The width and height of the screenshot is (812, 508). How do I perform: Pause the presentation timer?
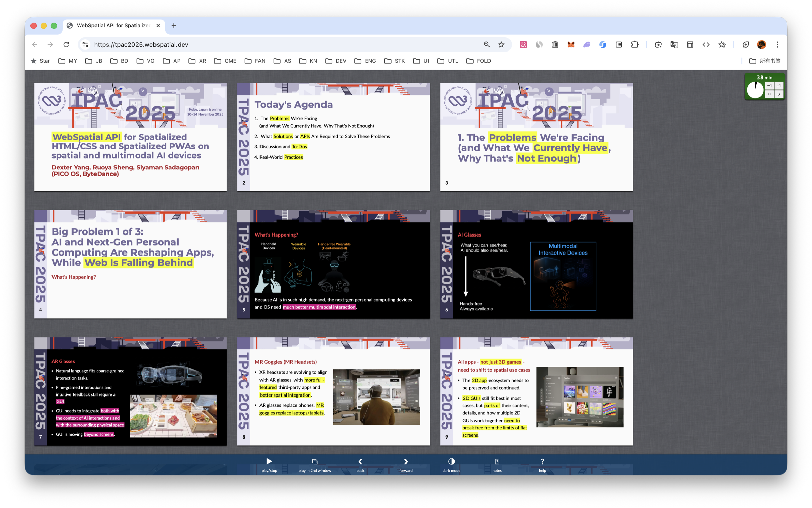pos(769,94)
